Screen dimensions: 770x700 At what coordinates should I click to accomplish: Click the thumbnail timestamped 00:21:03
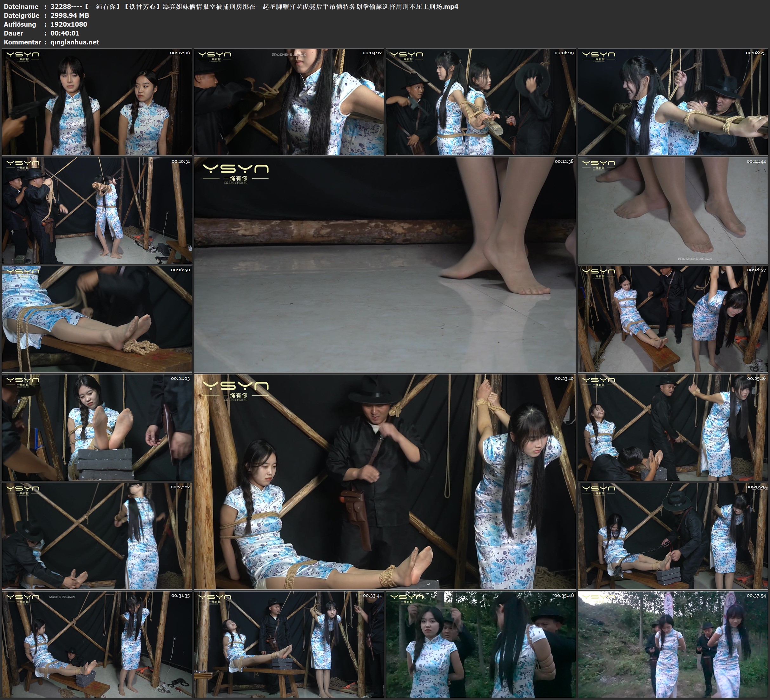point(97,427)
